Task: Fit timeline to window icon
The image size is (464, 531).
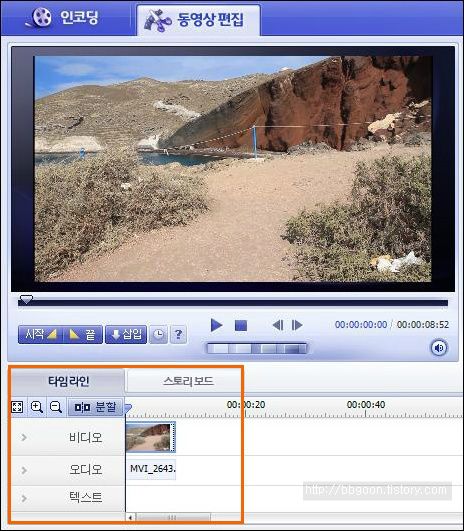Action: 17,407
